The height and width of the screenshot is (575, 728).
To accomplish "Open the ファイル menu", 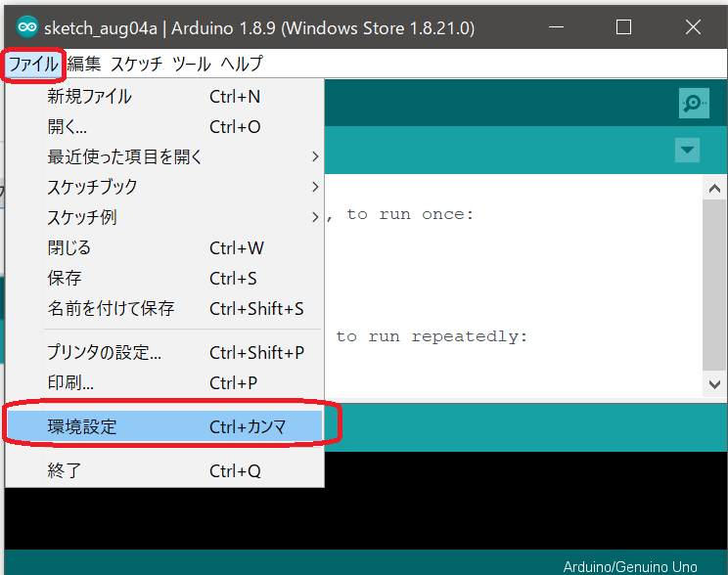I will [x=33, y=64].
